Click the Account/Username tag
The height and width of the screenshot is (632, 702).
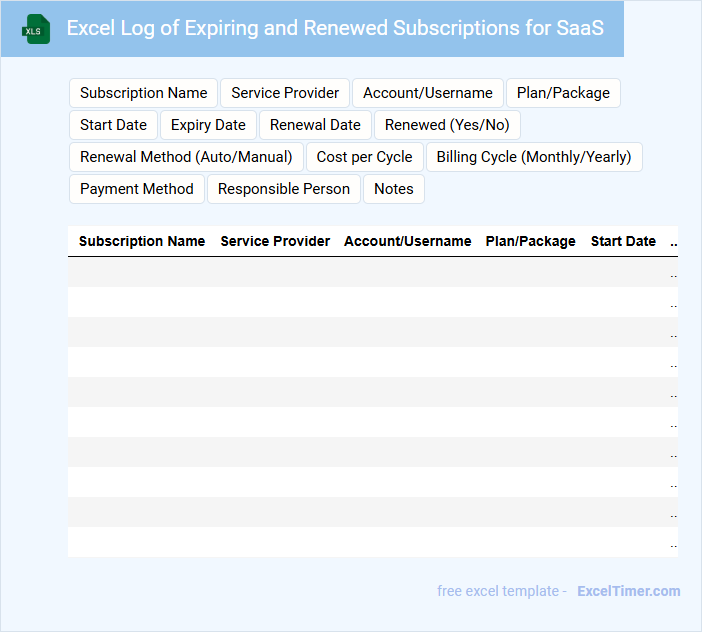click(428, 93)
